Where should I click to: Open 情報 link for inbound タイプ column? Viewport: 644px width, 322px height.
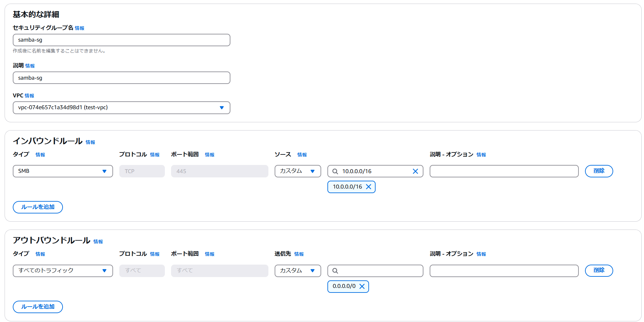click(x=40, y=155)
